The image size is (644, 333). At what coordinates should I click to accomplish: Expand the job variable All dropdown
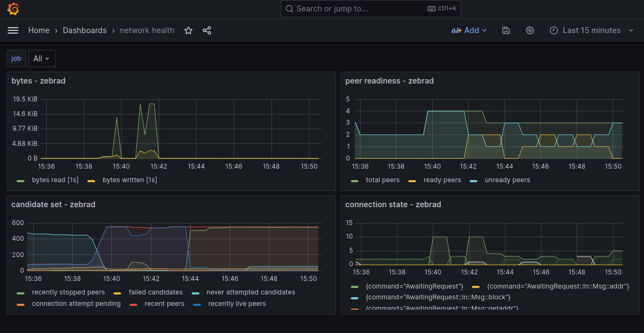point(42,59)
